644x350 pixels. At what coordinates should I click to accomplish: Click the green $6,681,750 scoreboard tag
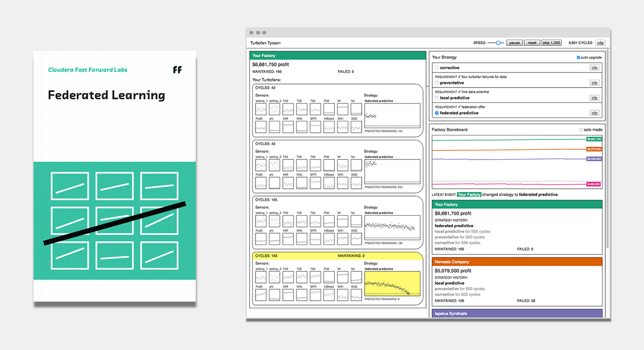click(x=594, y=139)
